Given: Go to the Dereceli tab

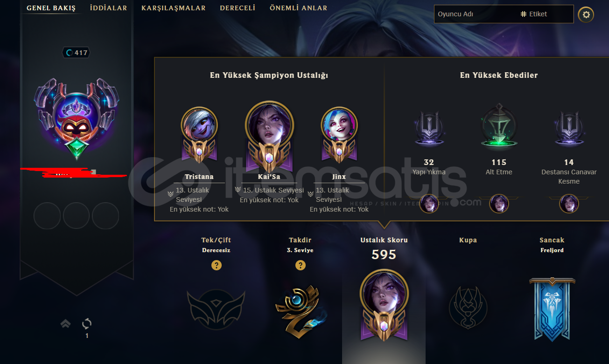Looking at the screenshot, I should (238, 8).
